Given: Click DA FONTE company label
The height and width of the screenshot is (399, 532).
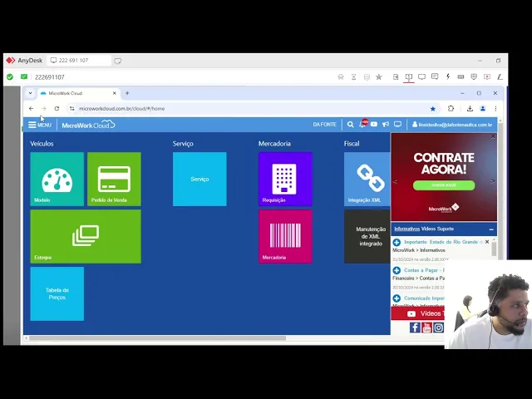Looking at the screenshot, I should tap(324, 125).
